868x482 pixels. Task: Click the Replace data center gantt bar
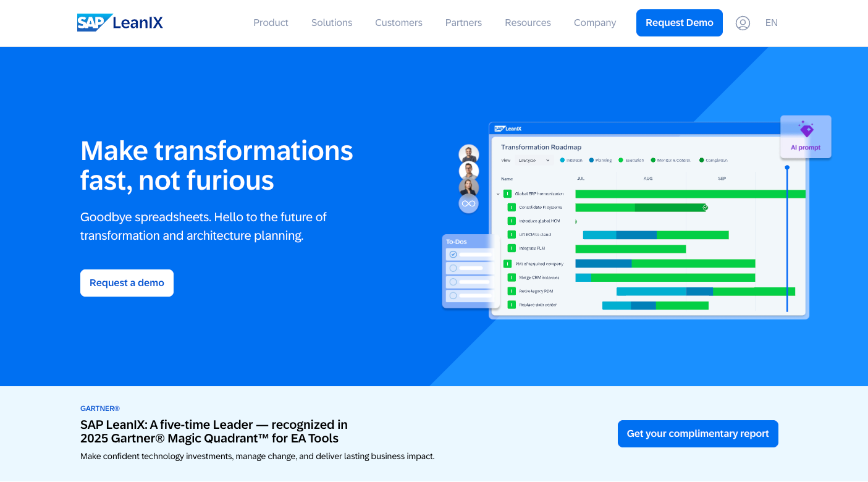pos(655,305)
